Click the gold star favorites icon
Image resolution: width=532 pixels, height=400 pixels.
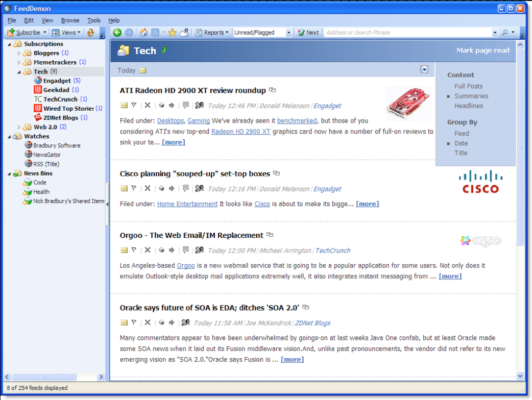coord(173,33)
